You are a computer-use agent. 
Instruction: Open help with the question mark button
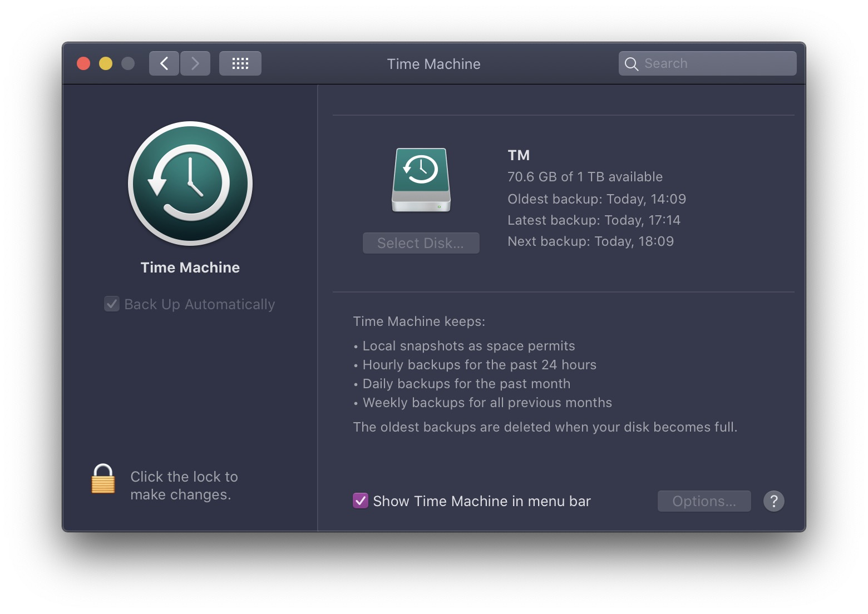773,501
